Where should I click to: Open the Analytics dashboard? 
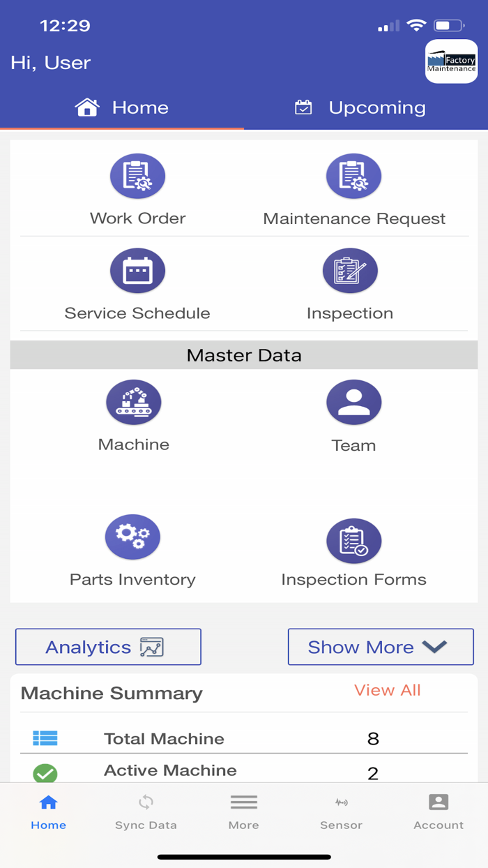[108, 647]
